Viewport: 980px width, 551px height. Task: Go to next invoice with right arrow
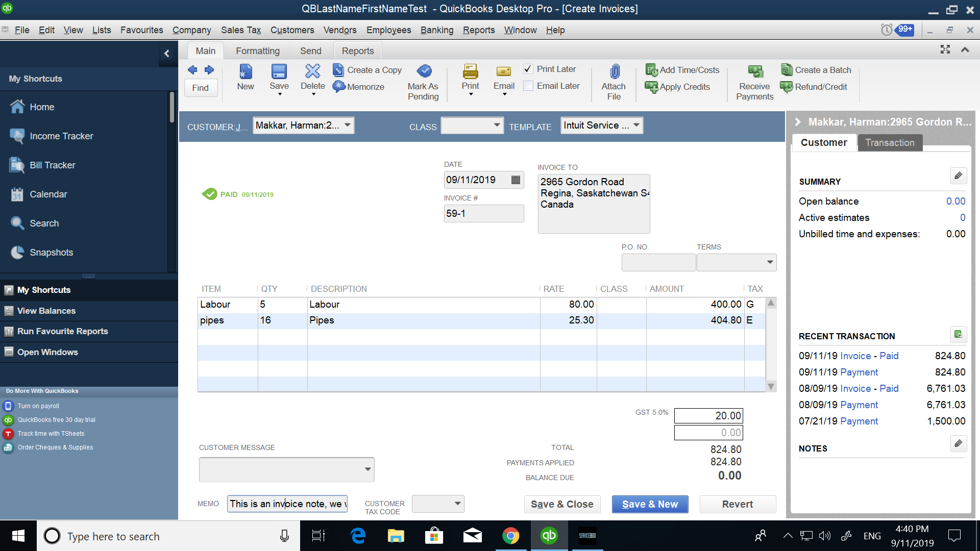coord(209,70)
